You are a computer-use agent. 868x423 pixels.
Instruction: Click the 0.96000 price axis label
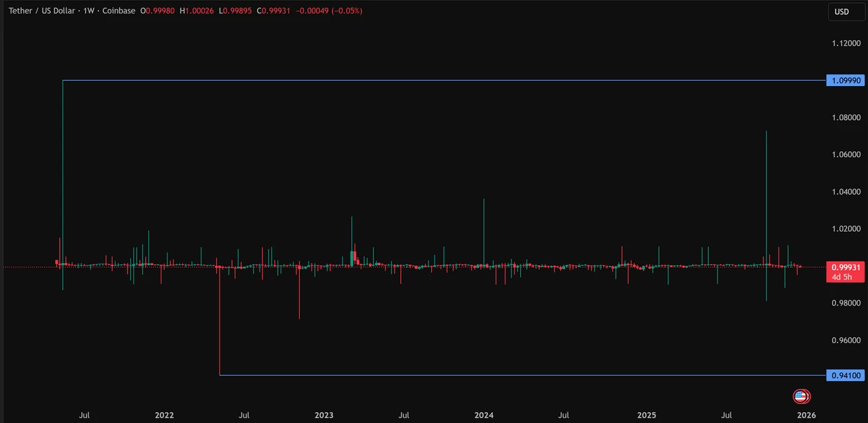tap(846, 340)
